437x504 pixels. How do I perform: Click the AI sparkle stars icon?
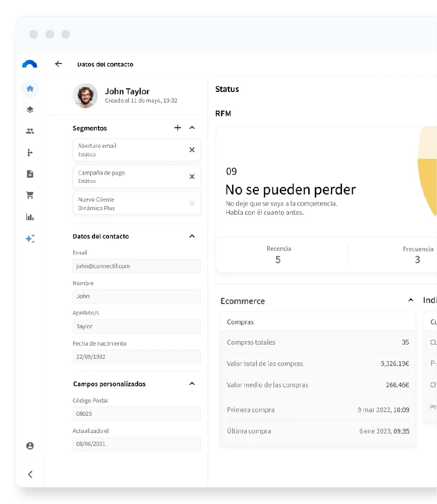tap(30, 239)
